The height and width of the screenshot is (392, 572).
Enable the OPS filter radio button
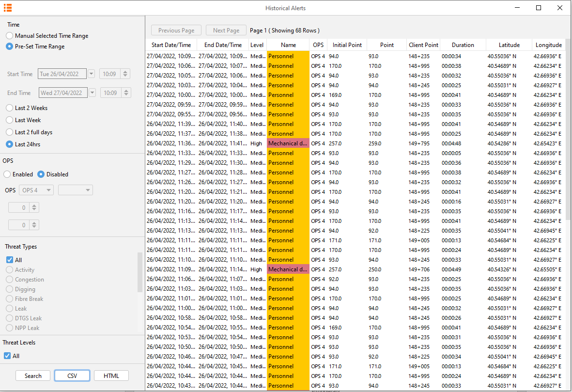7,174
